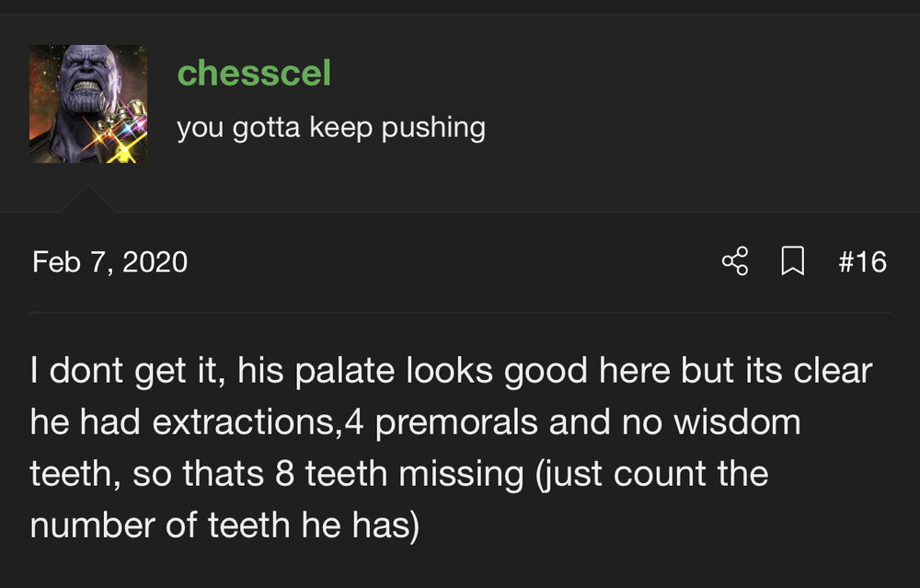Open chesscel's Thanos avatar image
Screen dimensions: 920x588
[x=87, y=104]
